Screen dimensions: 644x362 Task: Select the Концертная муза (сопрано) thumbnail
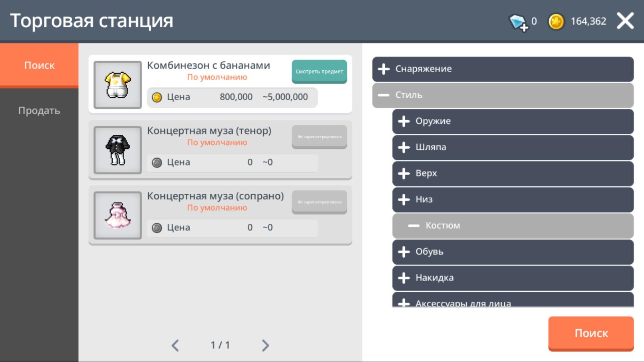click(118, 215)
